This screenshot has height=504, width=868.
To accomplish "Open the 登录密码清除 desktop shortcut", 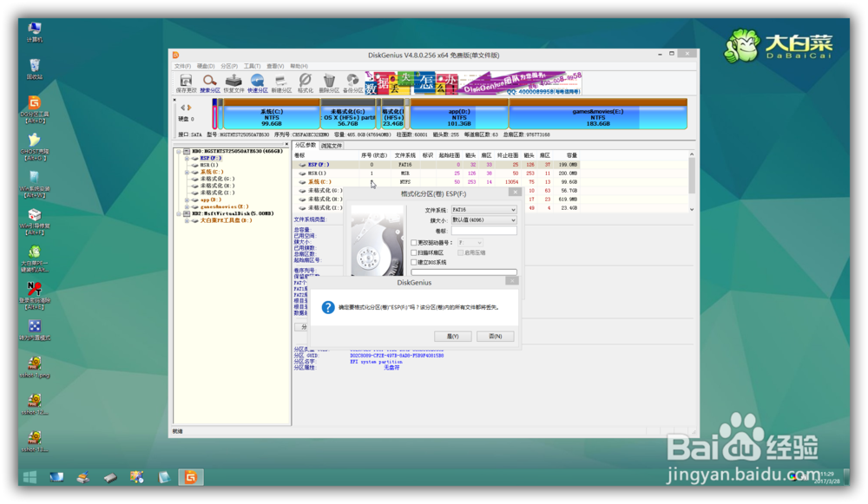I will tap(35, 296).
